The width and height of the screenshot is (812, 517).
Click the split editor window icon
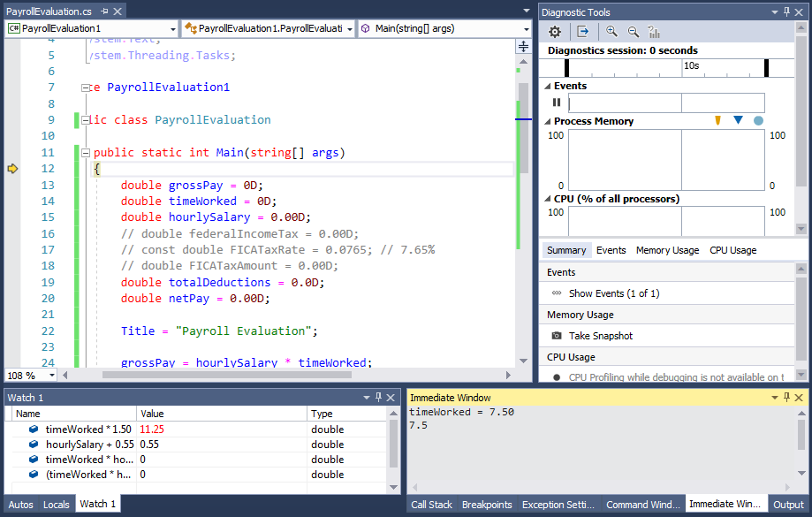[x=524, y=46]
